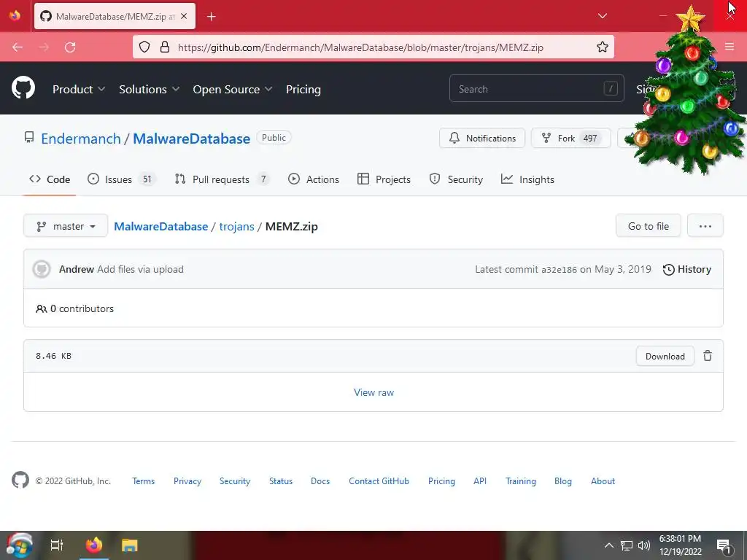
Task: Click the Add files via upload message
Action: 140,269
